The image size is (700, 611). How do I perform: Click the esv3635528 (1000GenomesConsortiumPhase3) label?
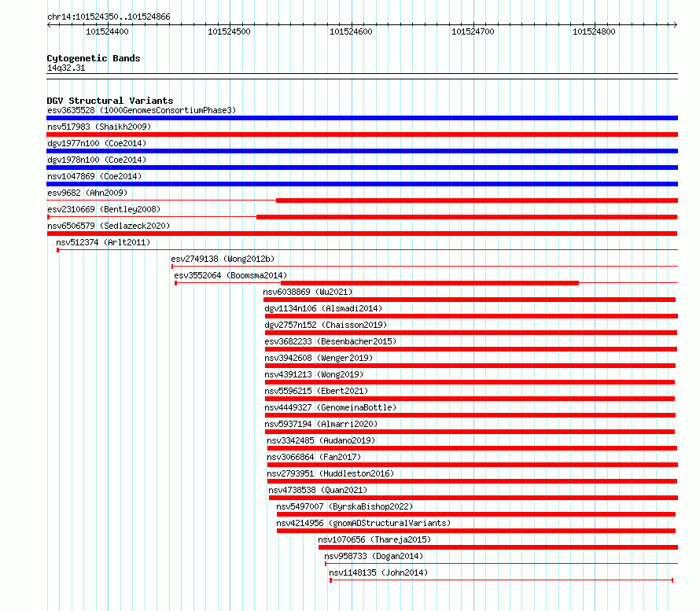(x=142, y=110)
